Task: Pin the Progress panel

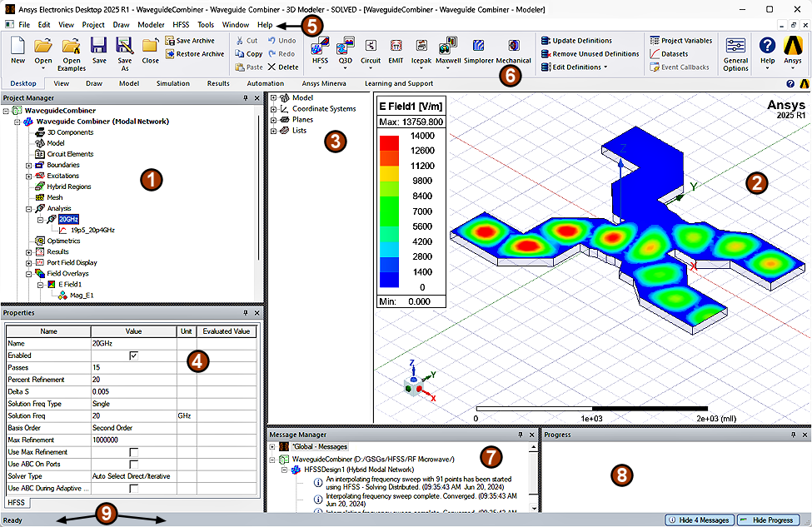Action: [794, 435]
